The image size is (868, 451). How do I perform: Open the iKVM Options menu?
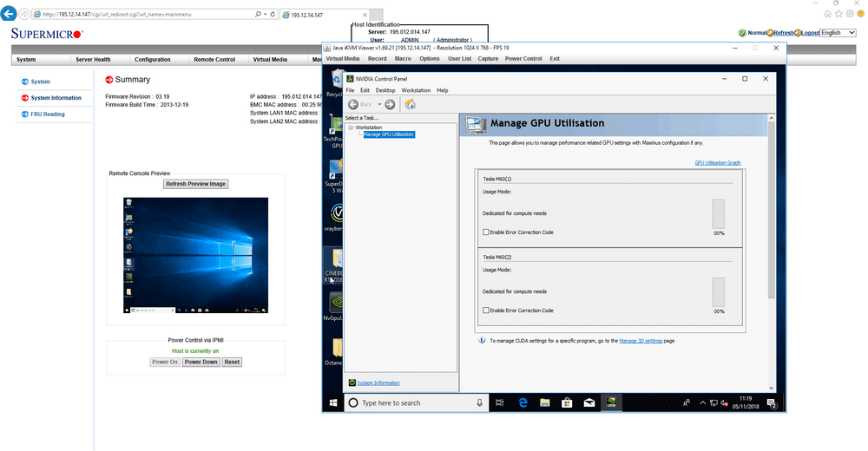click(429, 59)
